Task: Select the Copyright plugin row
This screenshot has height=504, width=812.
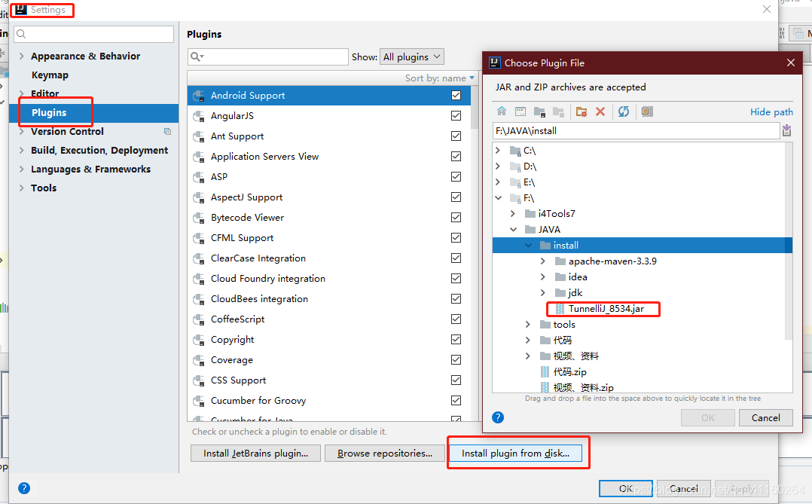Action: 329,339
